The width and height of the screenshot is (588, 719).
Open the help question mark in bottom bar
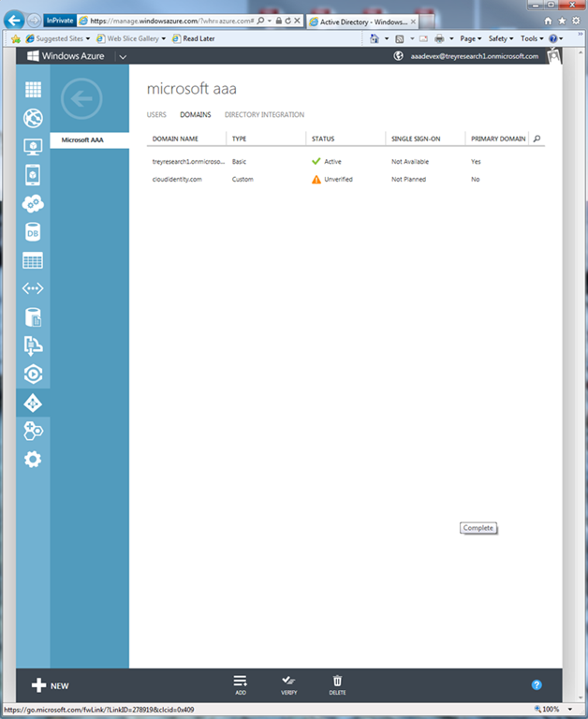pyautogui.click(x=537, y=684)
